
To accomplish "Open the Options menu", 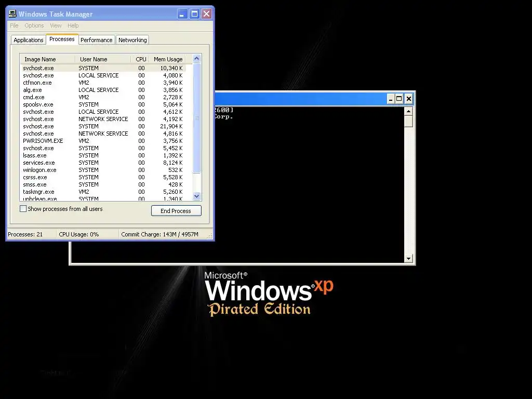I will (x=34, y=25).
